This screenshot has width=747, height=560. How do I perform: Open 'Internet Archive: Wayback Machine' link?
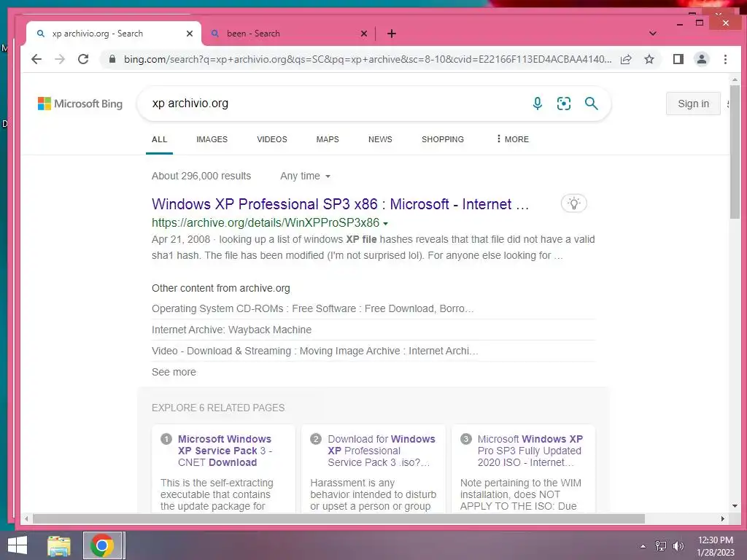coord(231,330)
